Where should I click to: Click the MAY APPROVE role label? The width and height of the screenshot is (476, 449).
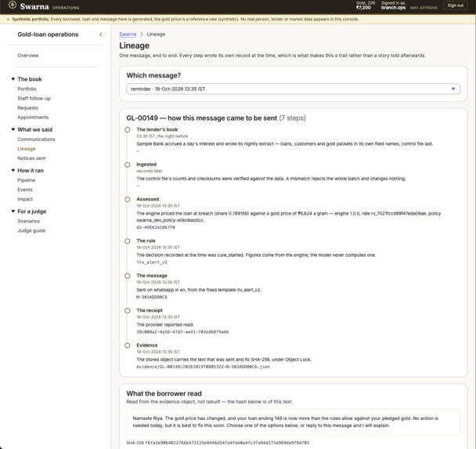pyautogui.click(x=424, y=8)
